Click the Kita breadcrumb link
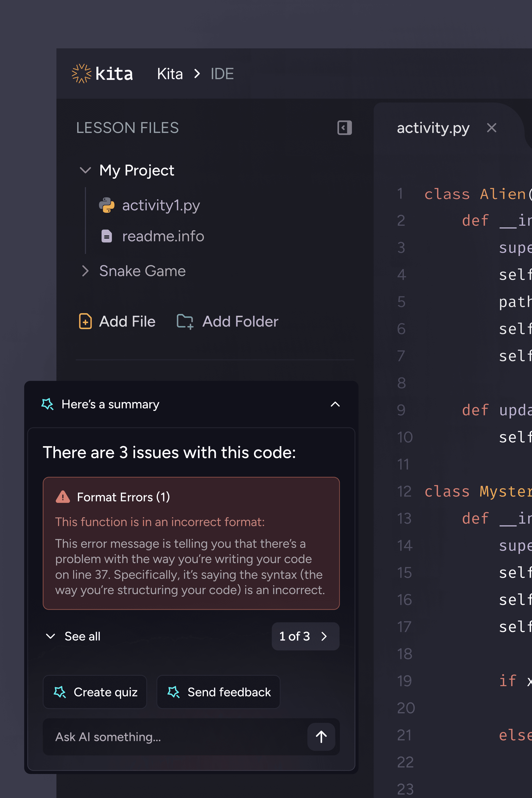 click(170, 74)
